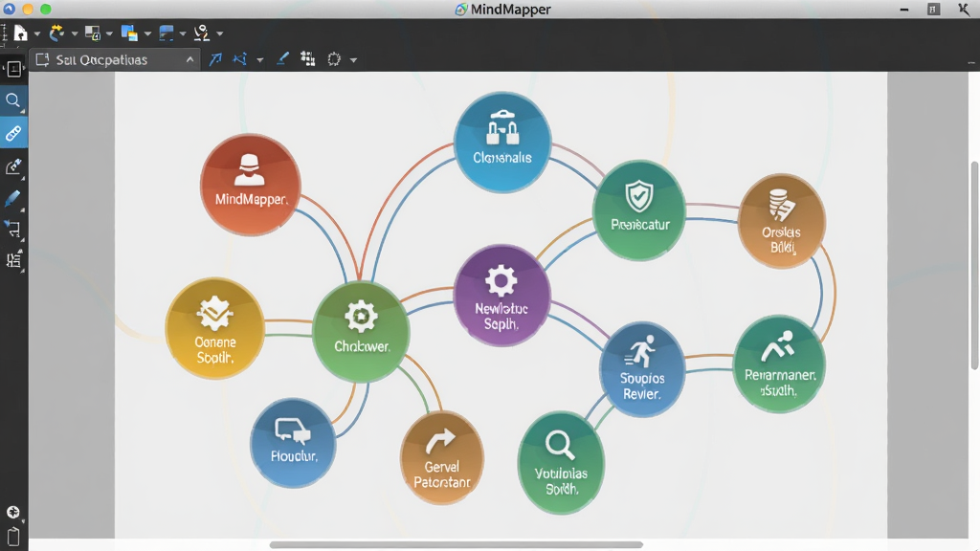Open the dropdown after the branch connector tool

[x=260, y=60]
